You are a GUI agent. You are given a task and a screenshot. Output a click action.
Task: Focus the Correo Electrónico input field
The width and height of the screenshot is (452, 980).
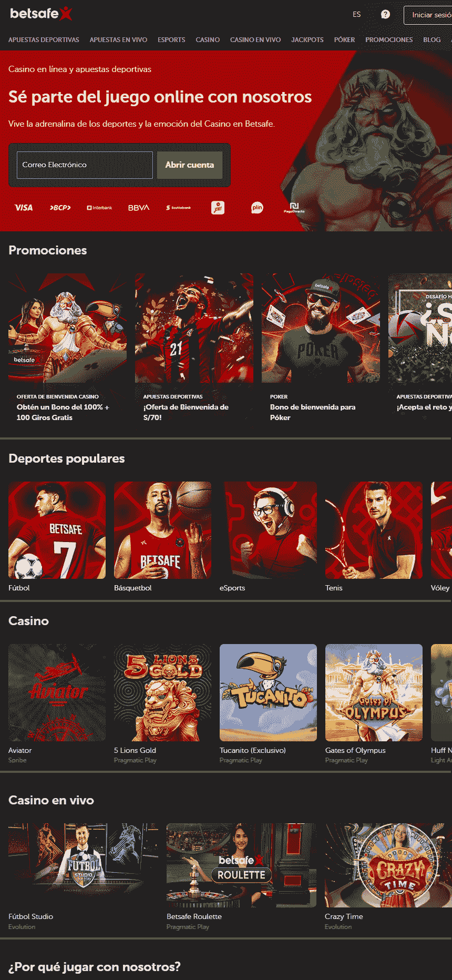point(85,165)
